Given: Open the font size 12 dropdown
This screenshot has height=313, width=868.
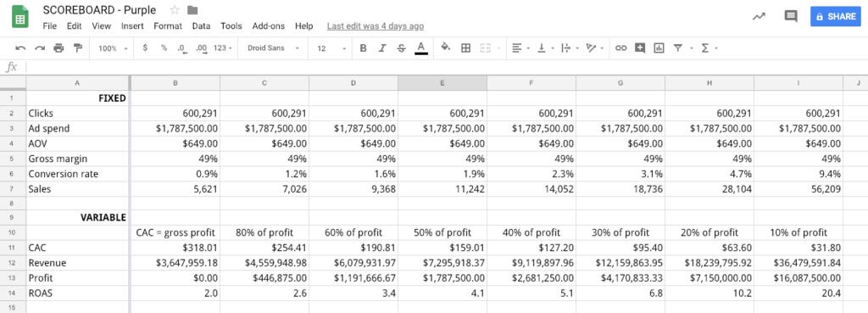Looking at the screenshot, I should 331,48.
